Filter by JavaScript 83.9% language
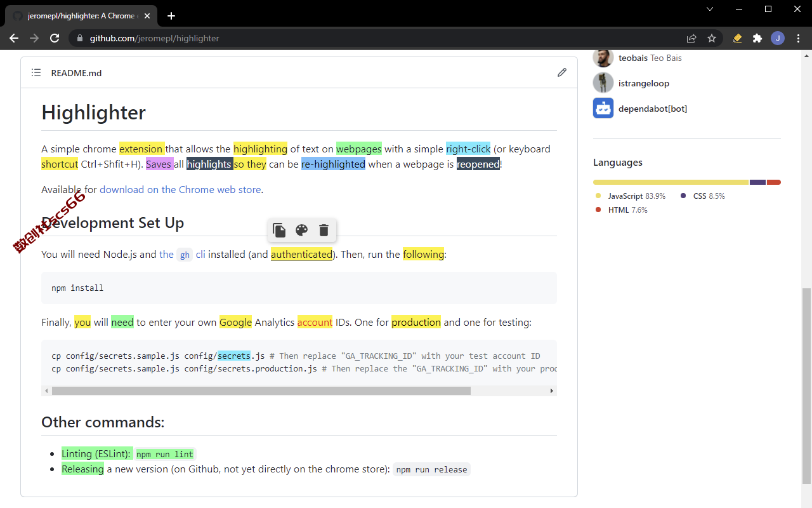Screen dimensions: 812x508 pos(631,196)
